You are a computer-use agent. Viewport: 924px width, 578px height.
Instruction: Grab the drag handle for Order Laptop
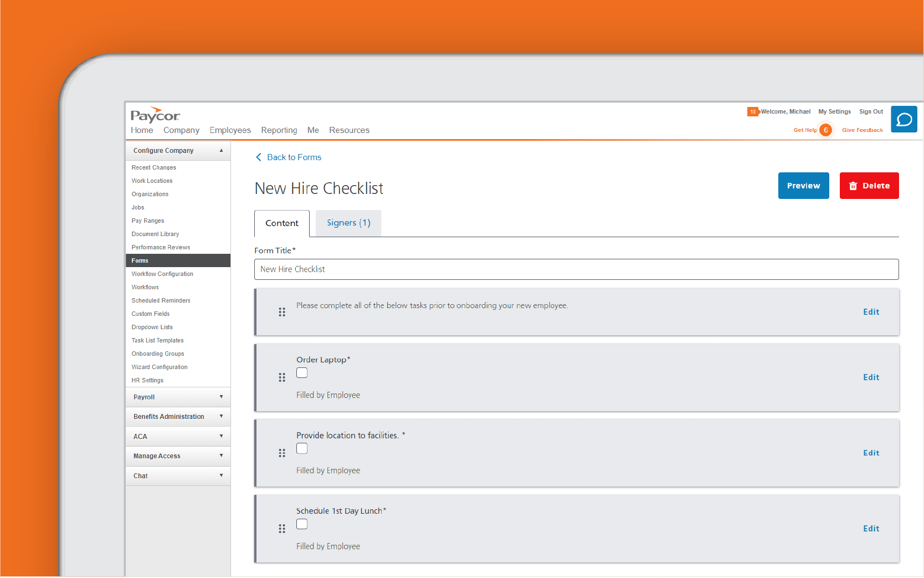tap(282, 377)
